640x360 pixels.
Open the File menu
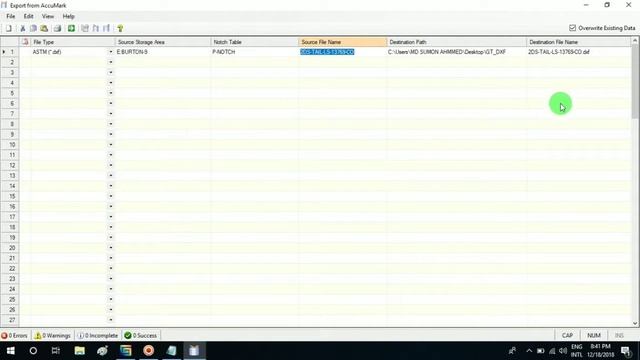[11, 16]
